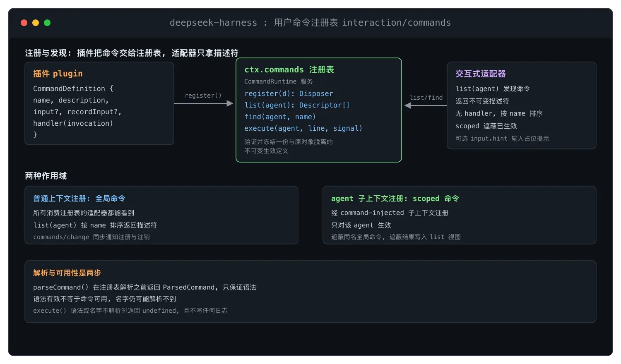Image resolution: width=621 pixels, height=364 pixels.
Task: Select the note "遮蔽同名全局命令，遮蔽结果写入 list 视图"
Action: (x=396, y=237)
